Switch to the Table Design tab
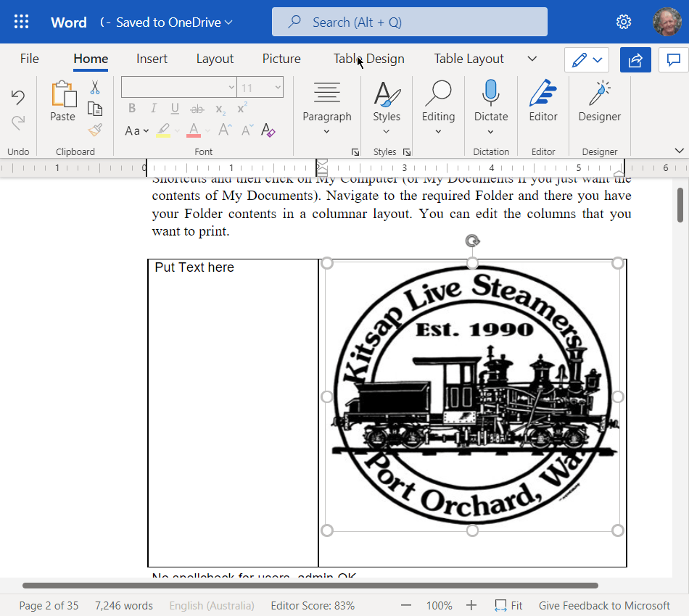Viewport: 689px width, 616px height. [x=368, y=59]
